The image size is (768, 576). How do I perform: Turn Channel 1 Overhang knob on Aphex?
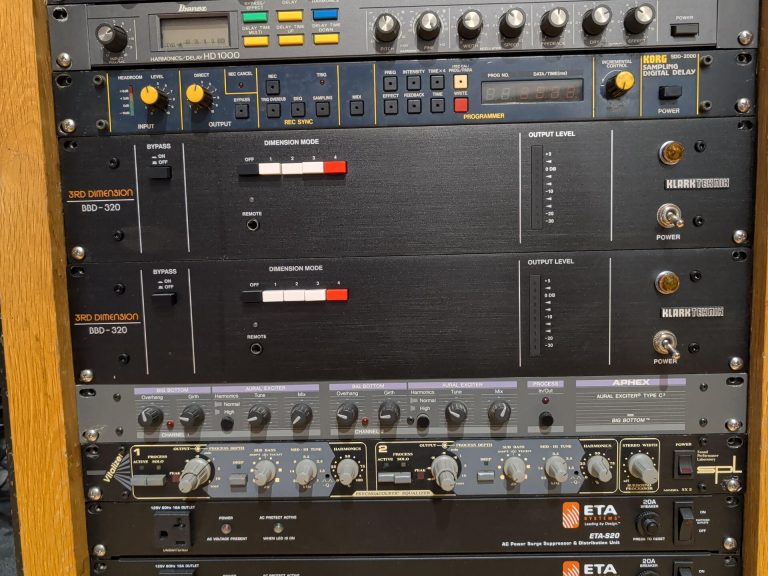click(150, 417)
